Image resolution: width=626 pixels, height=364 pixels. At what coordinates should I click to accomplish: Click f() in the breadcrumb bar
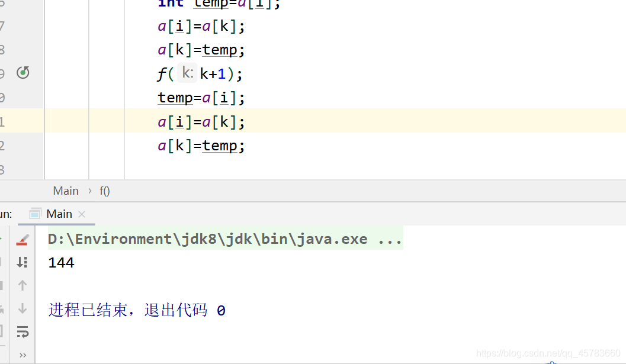pos(105,191)
